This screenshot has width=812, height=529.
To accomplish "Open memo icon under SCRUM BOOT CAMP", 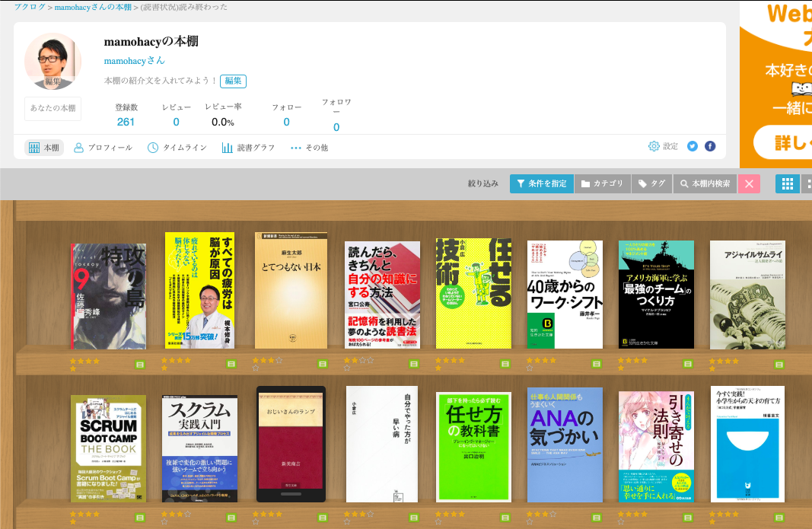I will point(140,518).
